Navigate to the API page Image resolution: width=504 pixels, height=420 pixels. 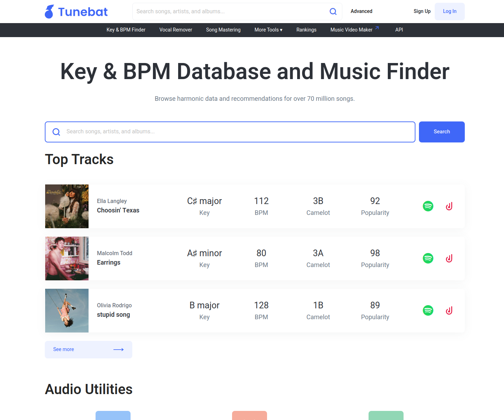(x=399, y=30)
